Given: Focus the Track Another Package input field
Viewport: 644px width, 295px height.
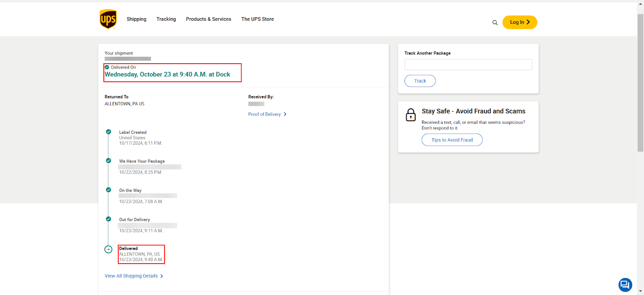Looking at the screenshot, I should pyautogui.click(x=468, y=64).
